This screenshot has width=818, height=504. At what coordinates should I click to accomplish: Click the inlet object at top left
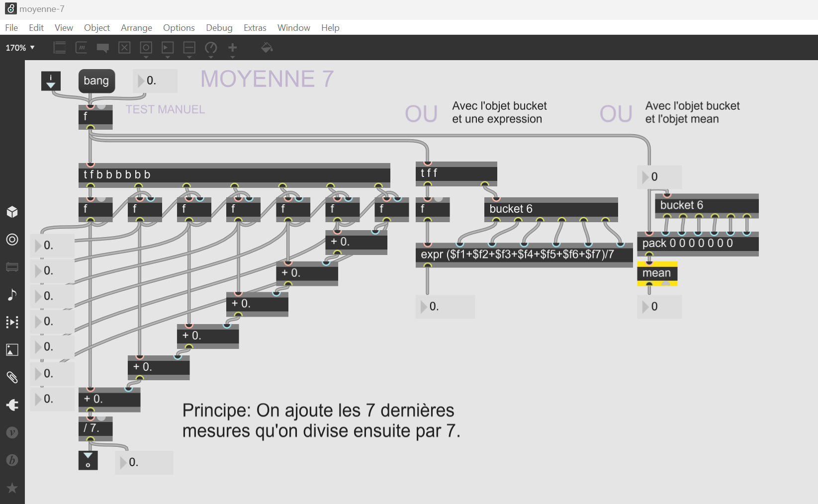[x=51, y=81]
